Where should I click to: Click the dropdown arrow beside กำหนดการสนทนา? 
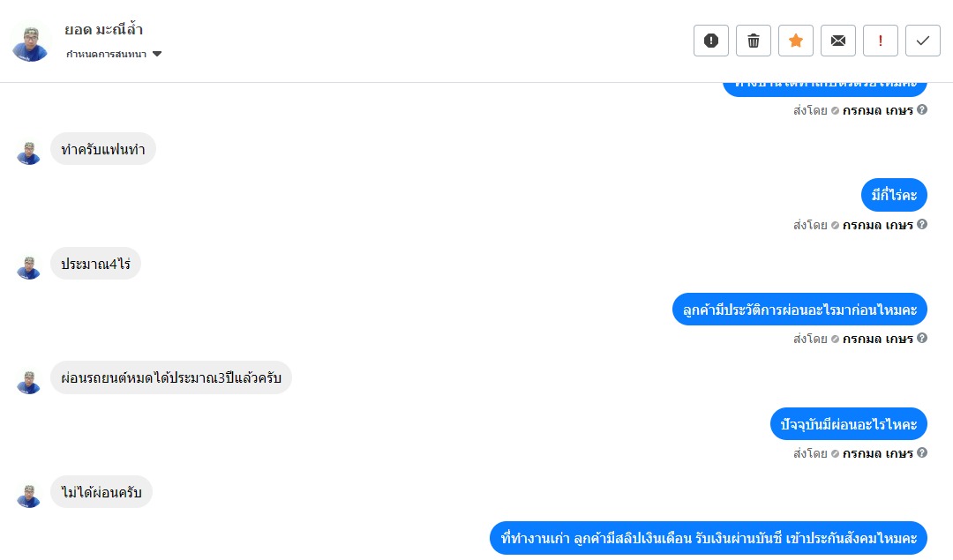(157, 54)
